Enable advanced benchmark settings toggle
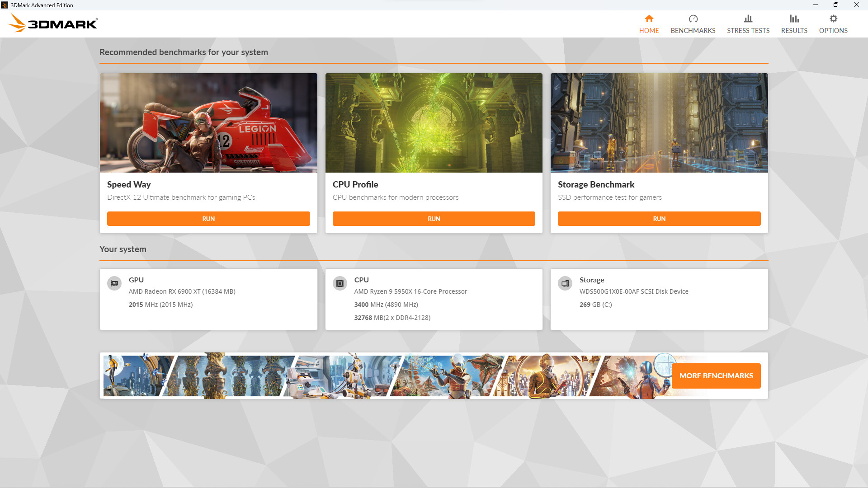868x488 pixels. click(x=834, y=24)
